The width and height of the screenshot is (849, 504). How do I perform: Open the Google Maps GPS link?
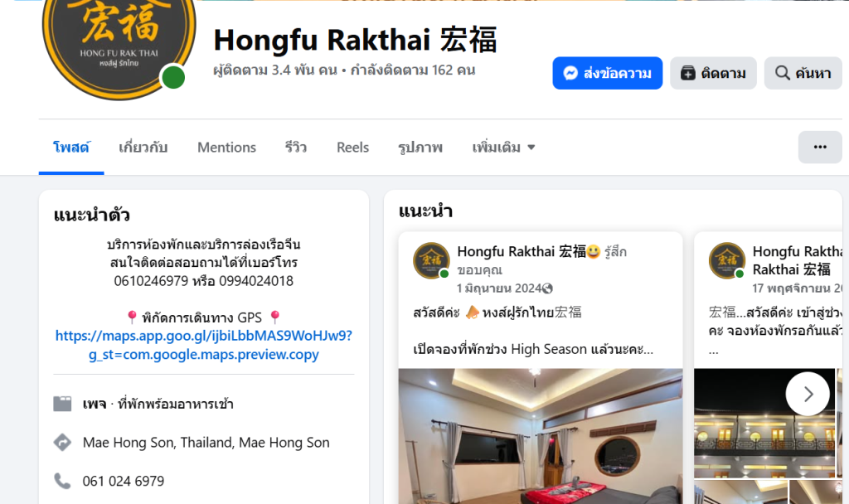[204, 345]
